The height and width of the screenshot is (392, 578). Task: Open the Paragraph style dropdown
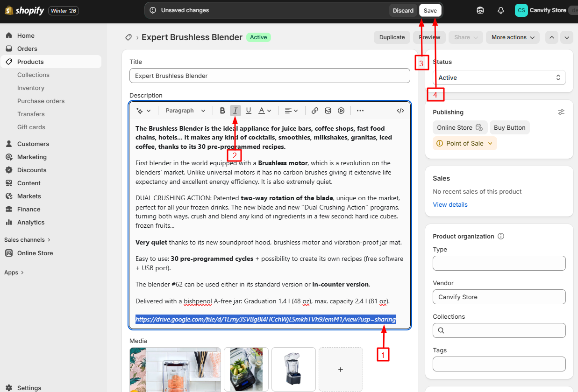185,111
